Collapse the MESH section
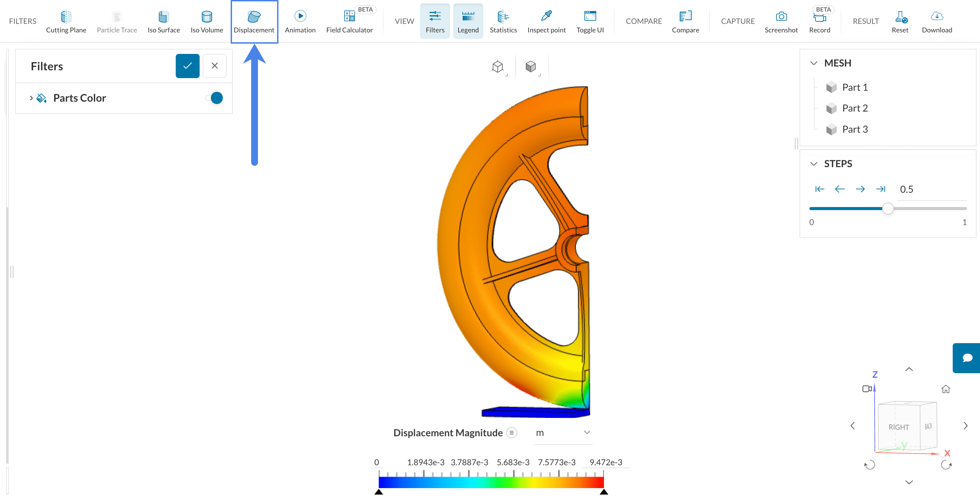This screenshot has width=980, height=498. coord(813,63)
